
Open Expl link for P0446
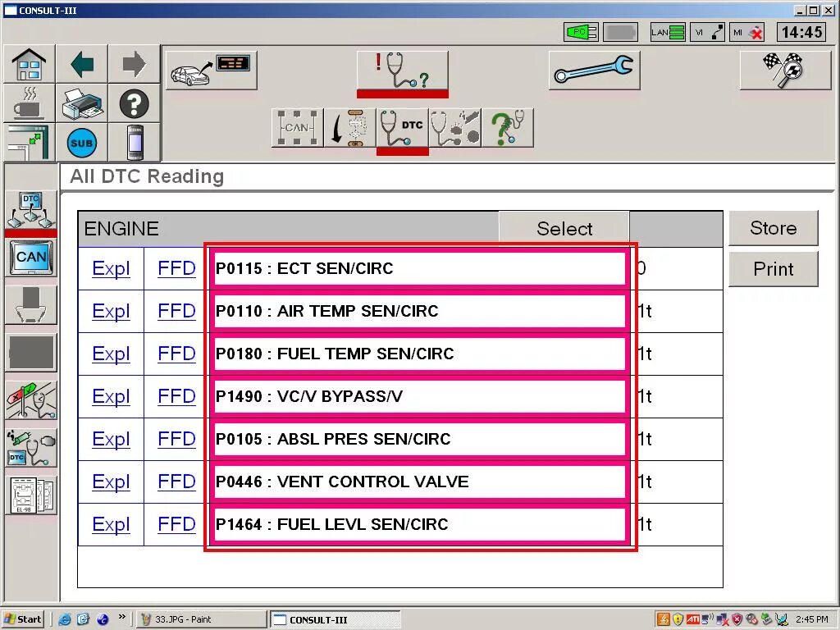[x=111, y=482]
